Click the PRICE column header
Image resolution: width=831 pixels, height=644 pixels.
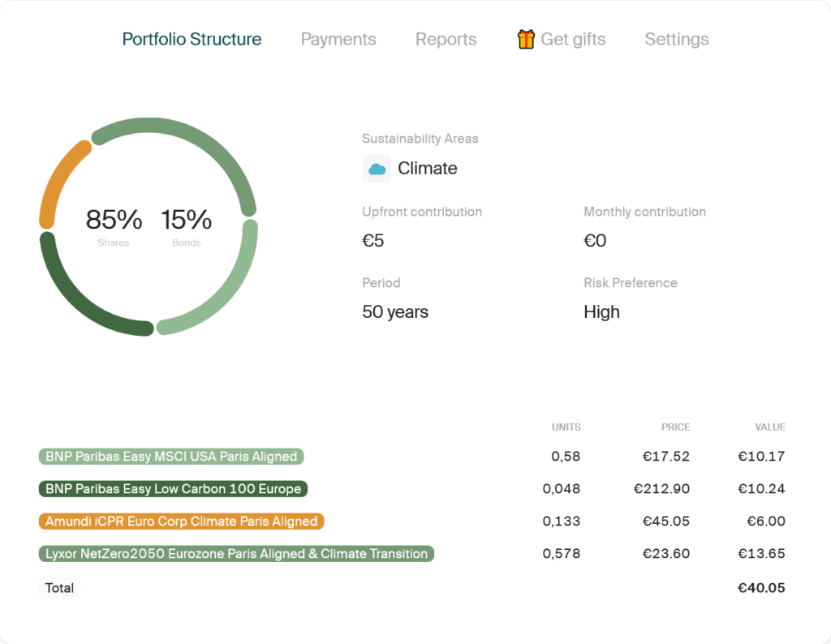pos(675,427)
